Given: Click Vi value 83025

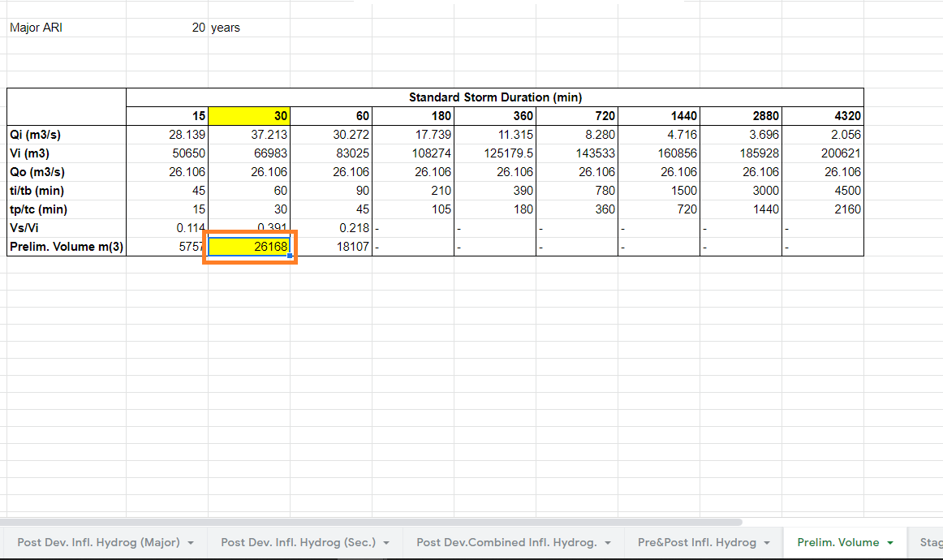Looking at the screenshot, I should 331,153.
